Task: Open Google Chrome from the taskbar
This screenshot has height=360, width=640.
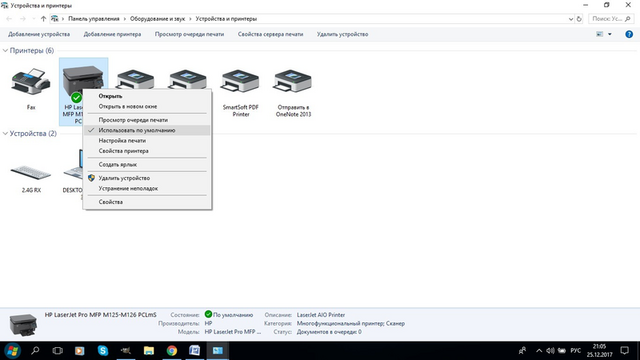Action: tap(172, 351)
